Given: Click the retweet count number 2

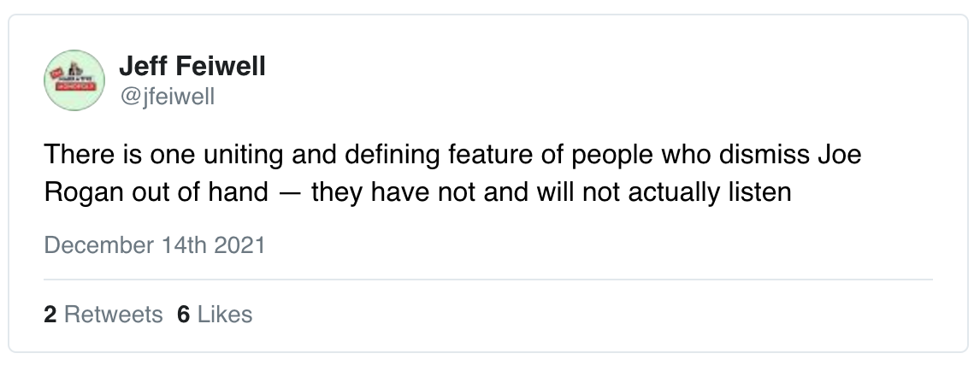Looking at the screenshot, I should [x=50, y=315].
